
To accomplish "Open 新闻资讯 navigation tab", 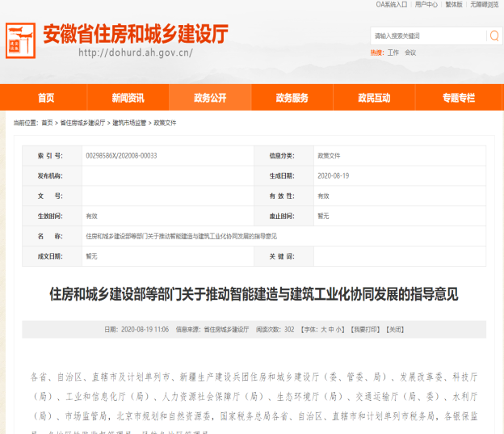I will (x=128, y=98).
